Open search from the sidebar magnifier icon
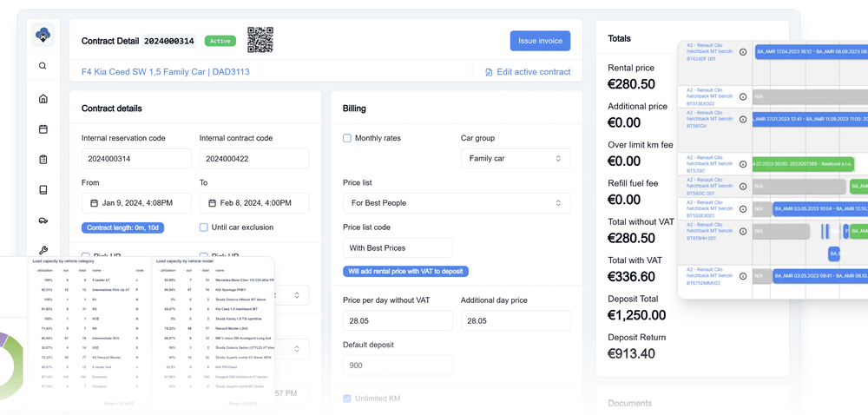The image size is (868, 415). tap(43, 66)
